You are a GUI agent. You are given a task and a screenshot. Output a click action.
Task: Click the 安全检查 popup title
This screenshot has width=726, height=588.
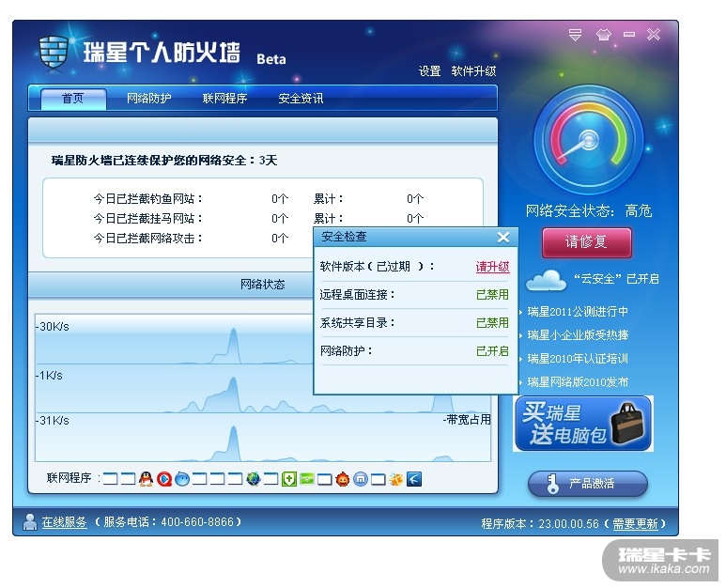pos(344,237)
